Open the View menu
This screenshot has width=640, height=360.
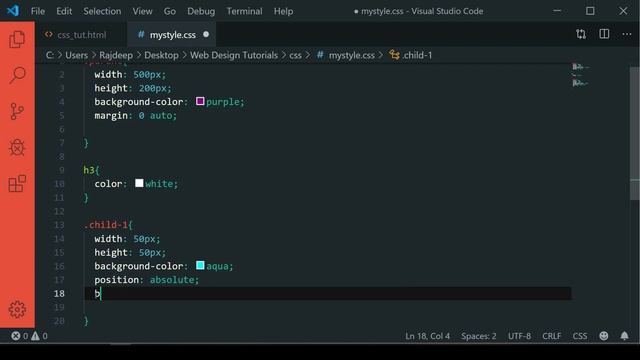(x=142, y=11)
